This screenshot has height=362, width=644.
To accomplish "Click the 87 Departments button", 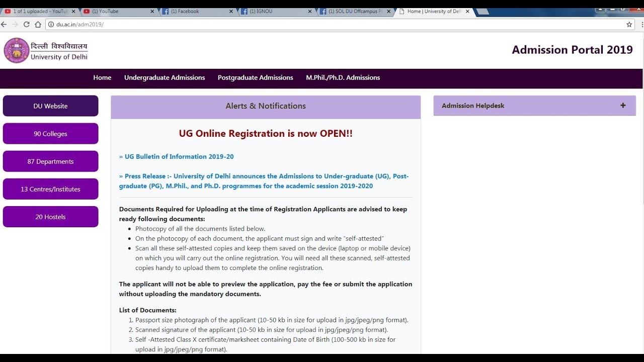I will pyautogui.click(x=50, y=161).
